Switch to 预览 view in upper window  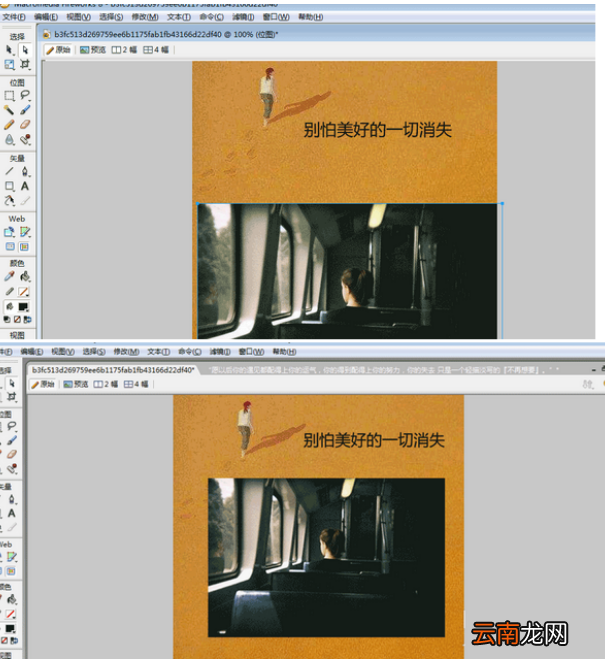(93, 50)
